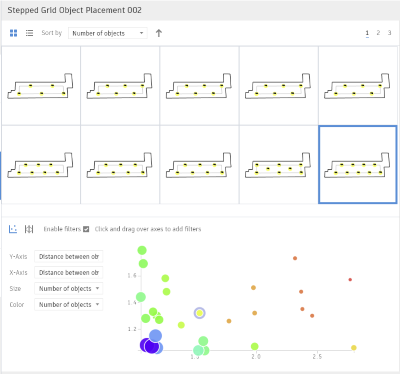Open the Y-Axis Distance between objects dropdown

point(69,257)
